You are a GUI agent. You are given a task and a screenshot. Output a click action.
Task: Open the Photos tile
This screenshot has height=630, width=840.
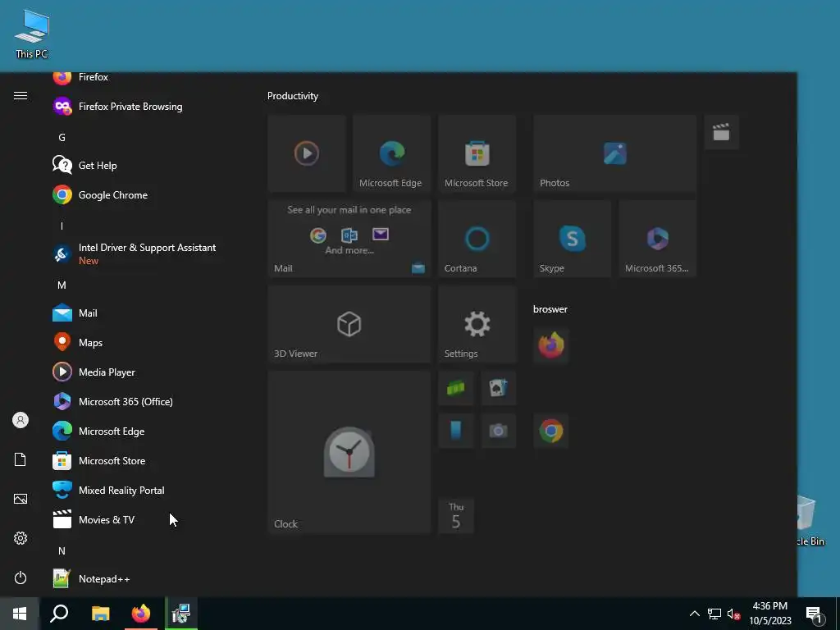click(614, 153)
